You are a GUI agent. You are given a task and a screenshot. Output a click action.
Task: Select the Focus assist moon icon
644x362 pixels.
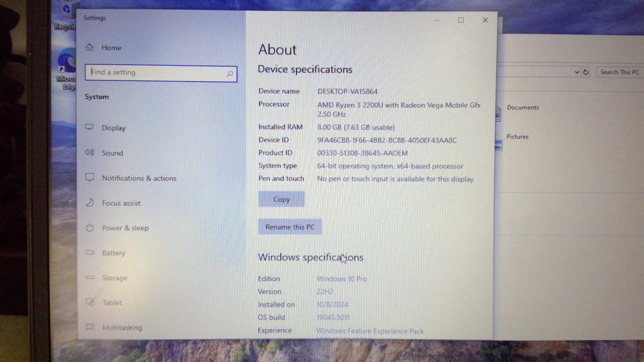[90, 203]
